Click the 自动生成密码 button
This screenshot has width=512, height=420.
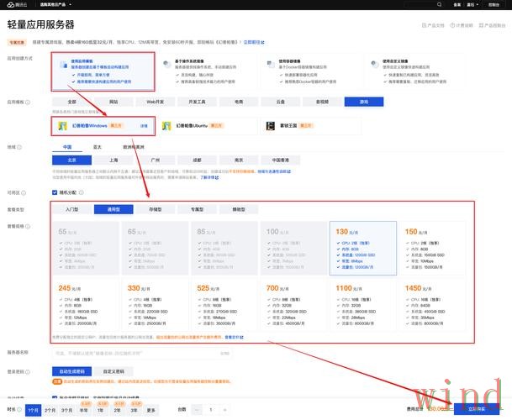pos(72,370)
